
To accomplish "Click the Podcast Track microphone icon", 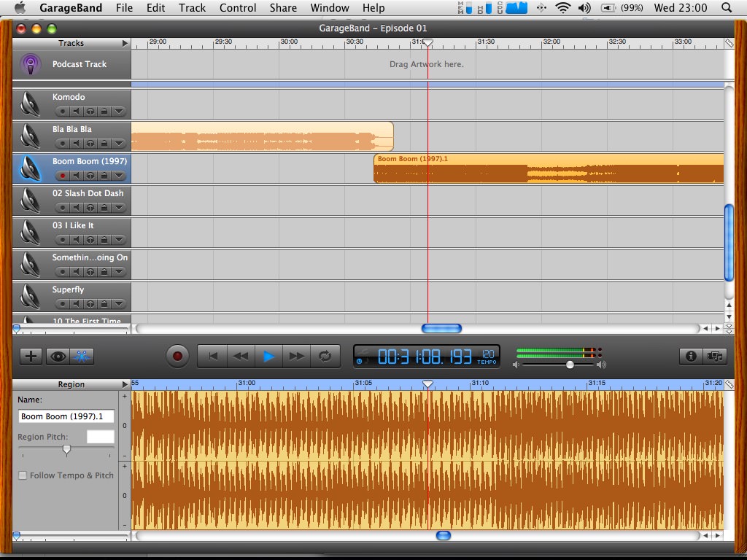I will pyautogui.click(x=31, y=64).
